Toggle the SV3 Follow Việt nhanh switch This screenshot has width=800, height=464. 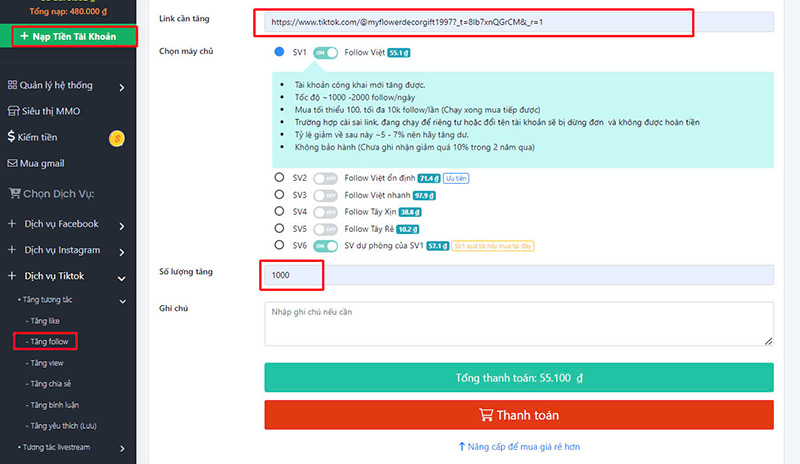click(325, 195)
